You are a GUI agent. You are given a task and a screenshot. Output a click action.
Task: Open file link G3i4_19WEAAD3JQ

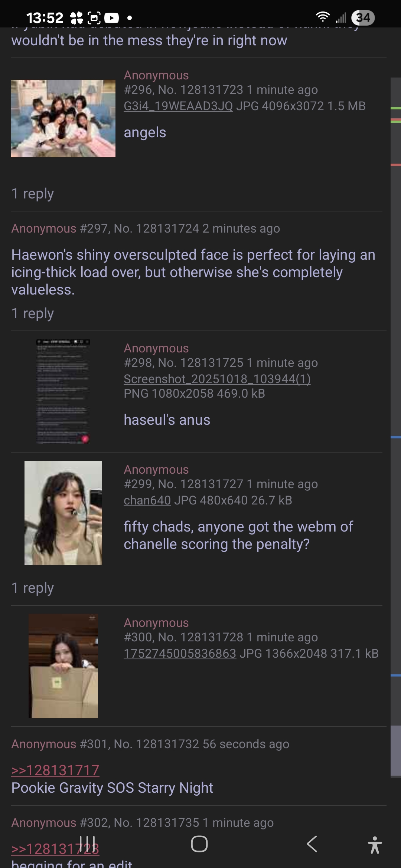click(178, 106)
